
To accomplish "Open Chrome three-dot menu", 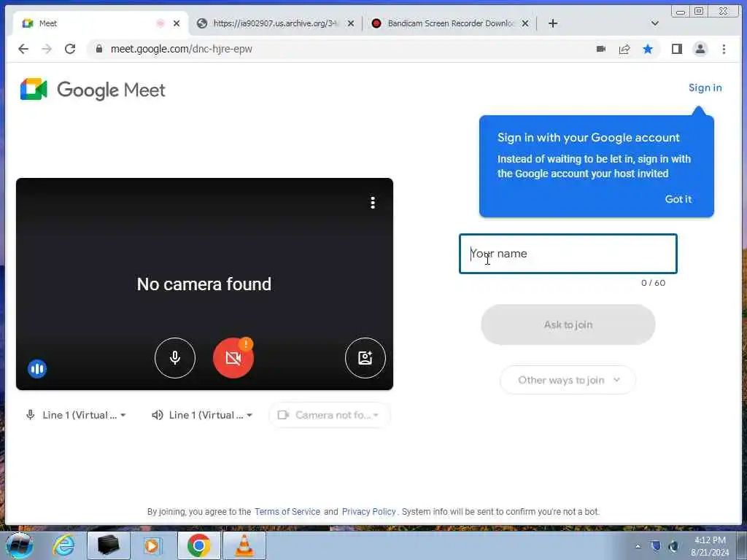I will pyautogui.click(x=724, y=49).
